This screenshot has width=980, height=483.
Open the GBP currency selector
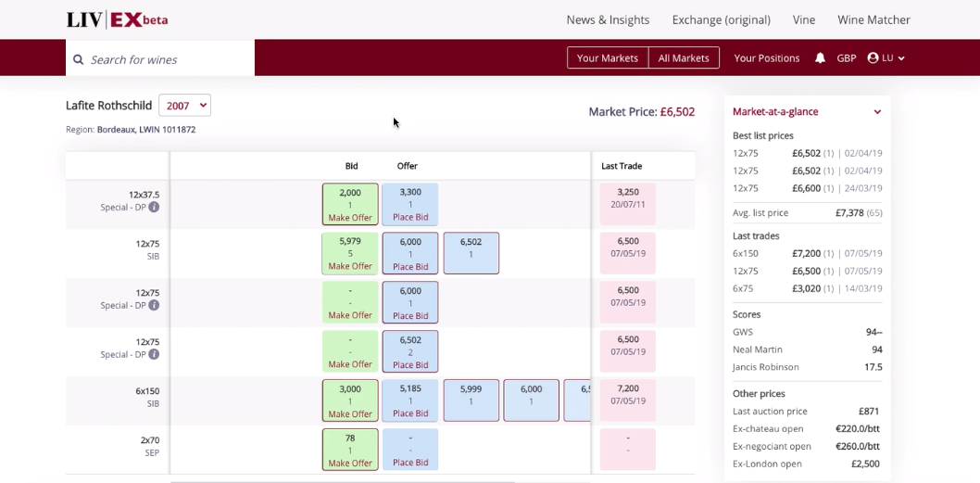pos(847,58)
